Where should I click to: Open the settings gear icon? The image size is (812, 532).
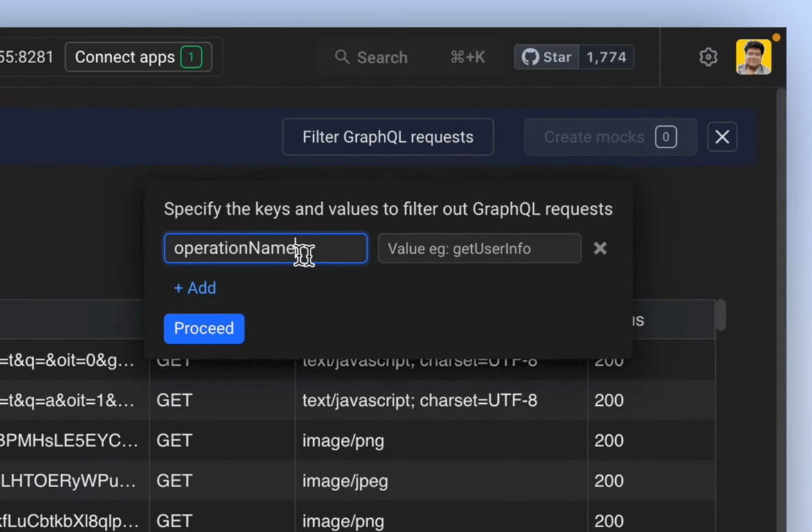(708, 57)
